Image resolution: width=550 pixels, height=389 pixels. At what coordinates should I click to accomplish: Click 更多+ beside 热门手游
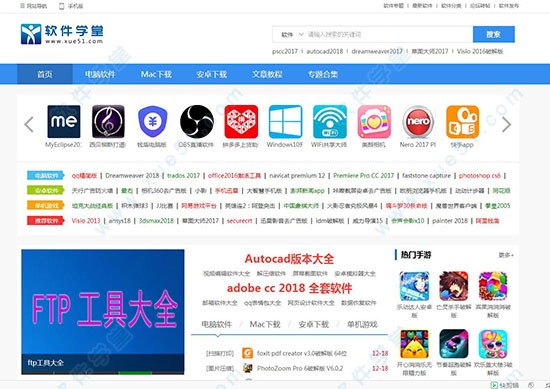pyautogui.click(x=506, y=255)
